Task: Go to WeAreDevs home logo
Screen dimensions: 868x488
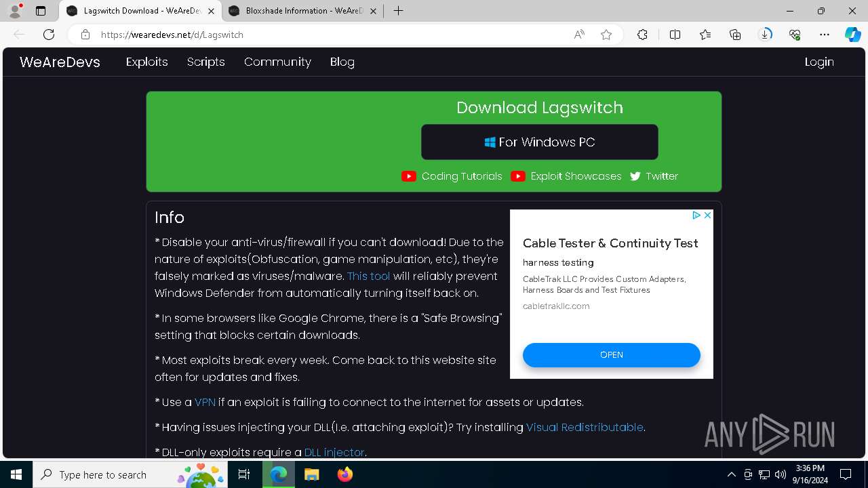Action: (x=60, y=62)
